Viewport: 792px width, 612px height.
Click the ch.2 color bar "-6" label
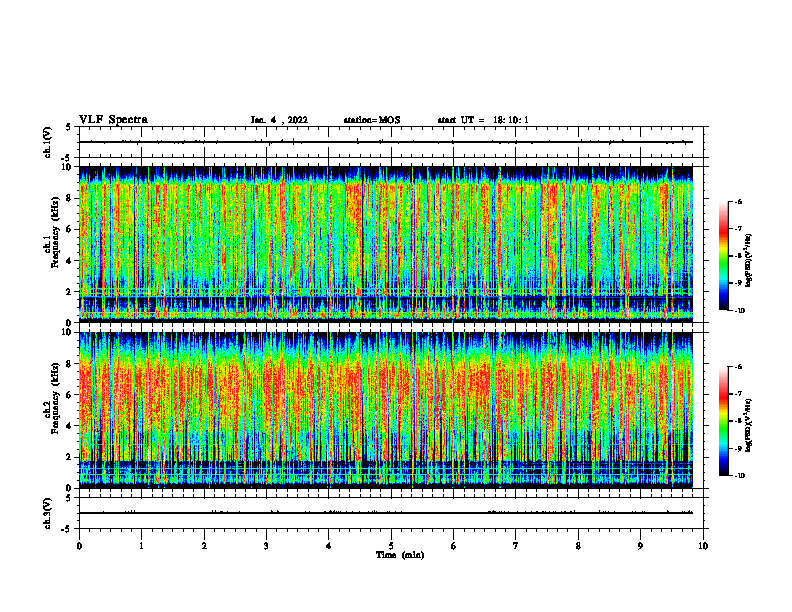tap(738, 367)
